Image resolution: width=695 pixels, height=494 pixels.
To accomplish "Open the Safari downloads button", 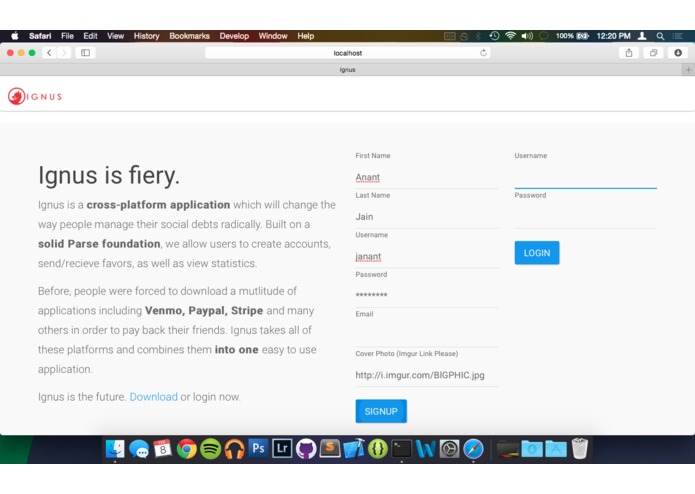I will [x=678, y=53].
